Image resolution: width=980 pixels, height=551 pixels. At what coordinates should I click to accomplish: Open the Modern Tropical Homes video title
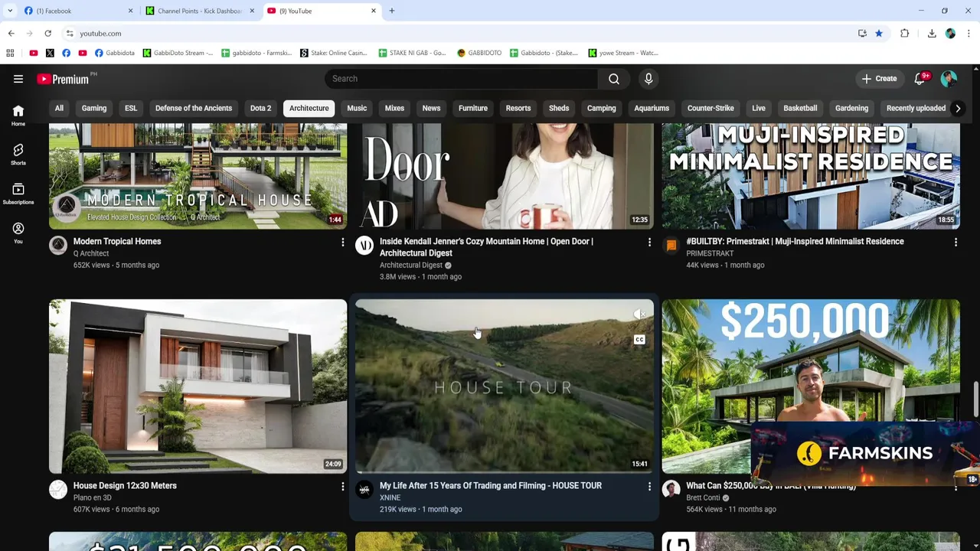[x=117, y=242]
